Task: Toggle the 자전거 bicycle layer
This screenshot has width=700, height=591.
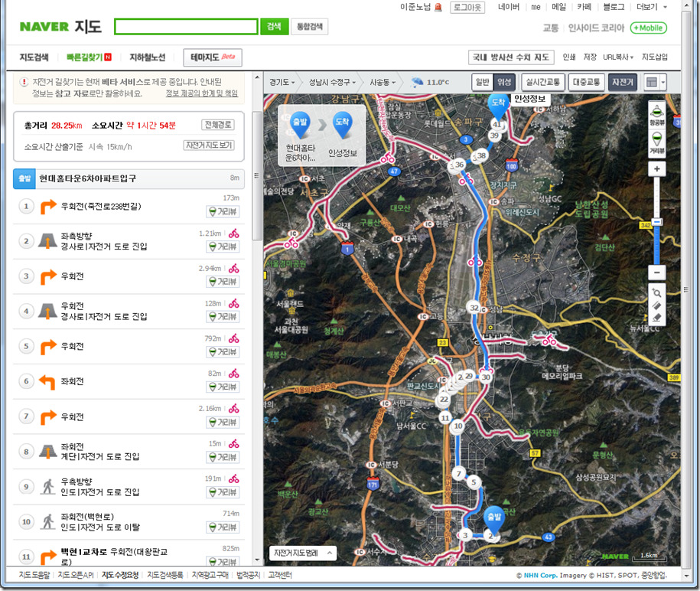Action: (622, 82)
